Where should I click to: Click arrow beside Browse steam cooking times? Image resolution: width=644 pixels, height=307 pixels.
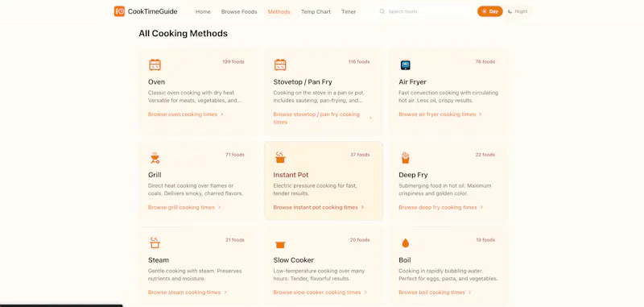(225, 292)
